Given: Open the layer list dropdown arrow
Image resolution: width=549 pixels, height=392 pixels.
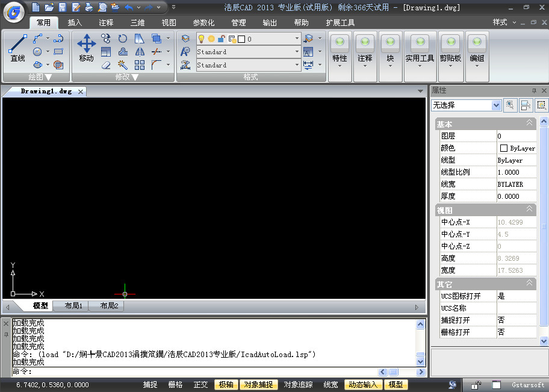Looking at the screenshot, I should pyautogui.click(x=297, y=39).
